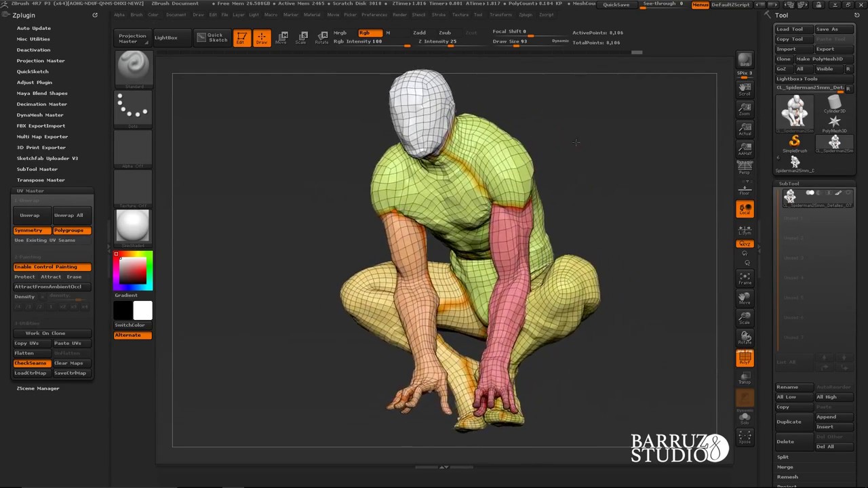This screenshot has width=868, height=488.
Task: Toggle Perspective (Persp) view
Action: (x=745, y=167)
